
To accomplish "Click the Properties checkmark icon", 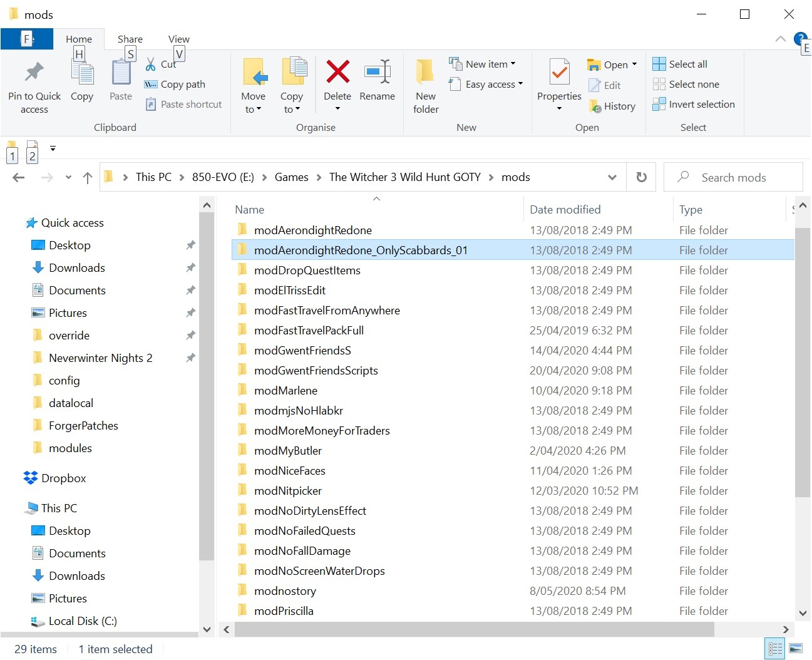I will (x=559, y=71).
